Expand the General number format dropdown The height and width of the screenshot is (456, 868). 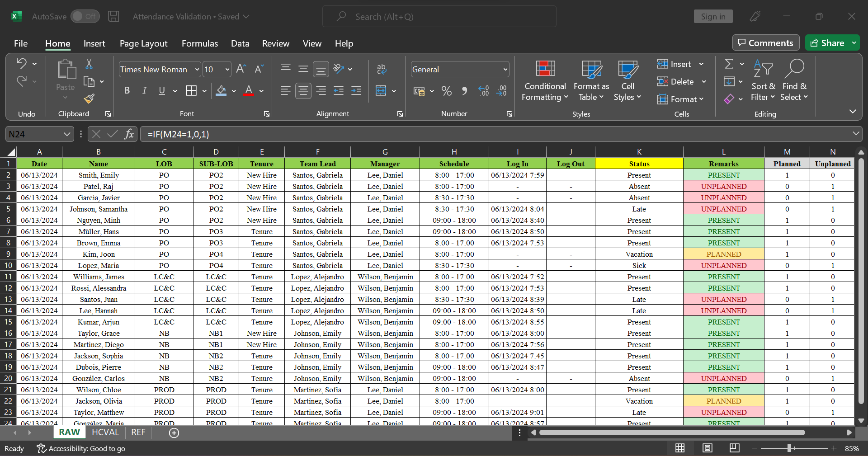505,70
